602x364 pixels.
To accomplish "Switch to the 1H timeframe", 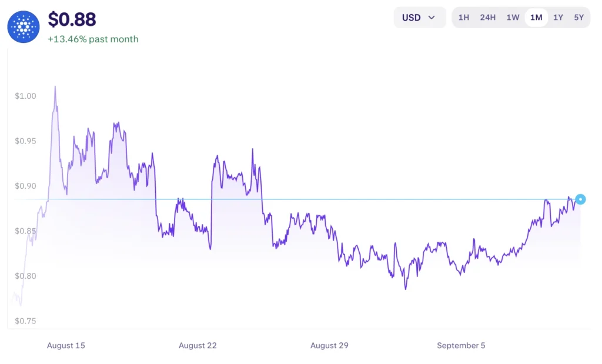I will tap(464, 18).
